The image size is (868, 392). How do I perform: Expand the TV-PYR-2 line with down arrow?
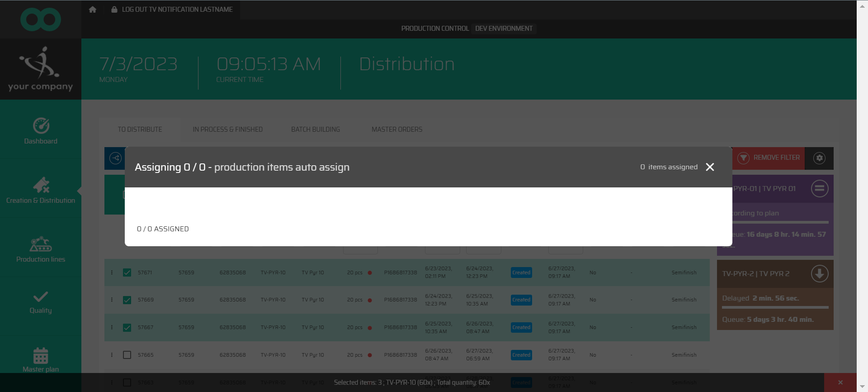[x=819, y=274]
